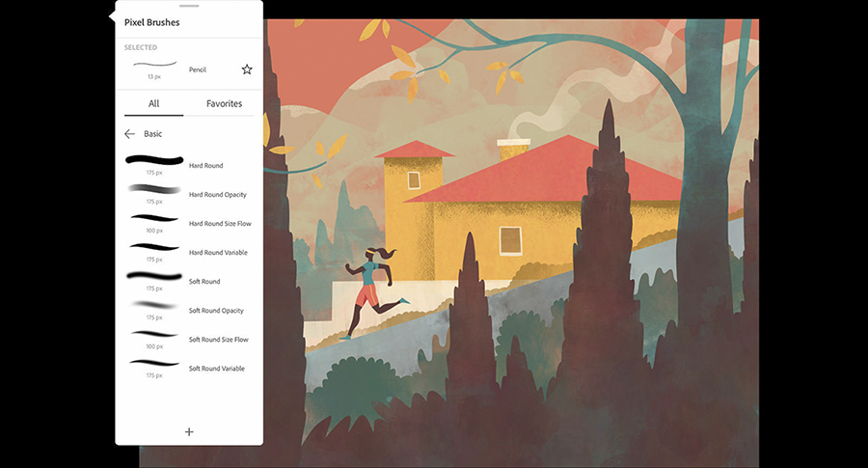
Task: Switch to the All brushes tab
Action: [154, 103]
